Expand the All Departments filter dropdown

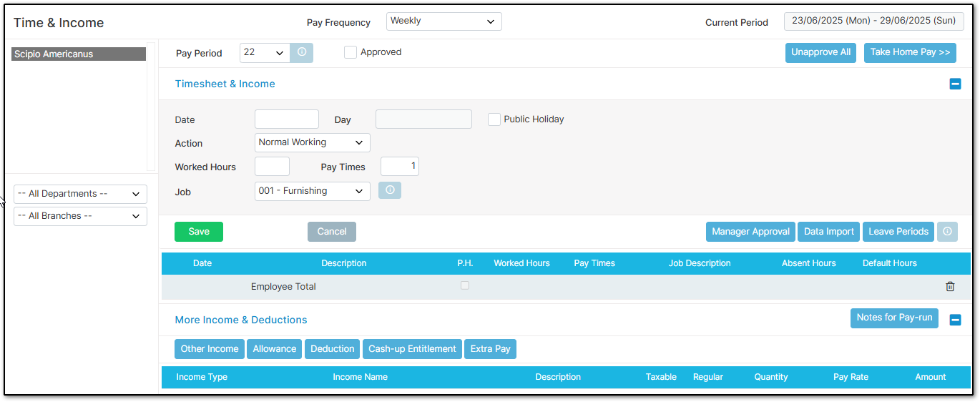pyautogui.click(x=80, y=194)
